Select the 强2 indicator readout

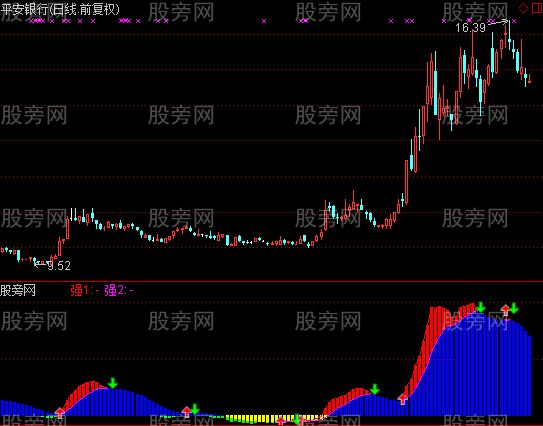[119, 290]
